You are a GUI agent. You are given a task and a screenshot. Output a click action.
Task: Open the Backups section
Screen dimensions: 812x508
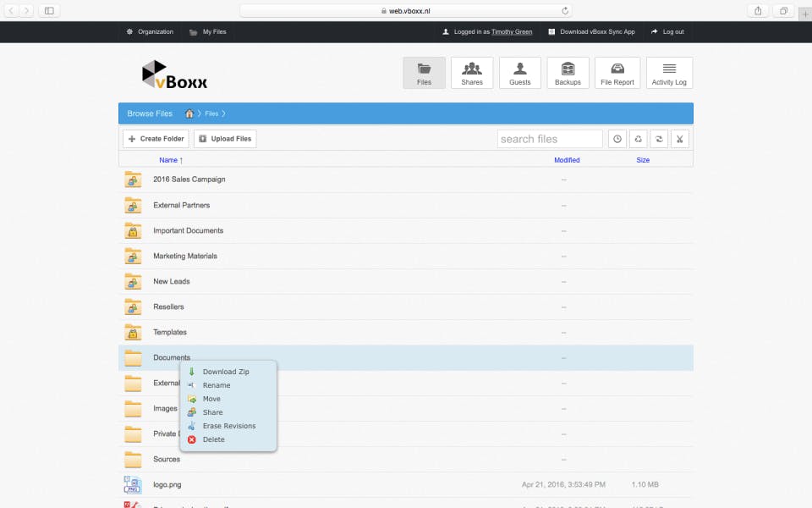tap(568, 73)
